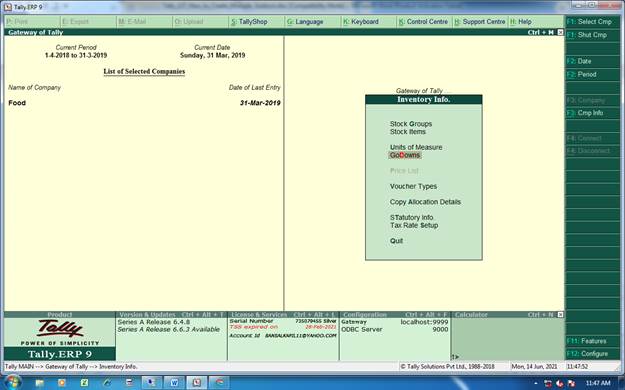Viewport: 625px width, 390px height.
Task: Open the TallyShop toolbar item
Action: coord(249,22)
